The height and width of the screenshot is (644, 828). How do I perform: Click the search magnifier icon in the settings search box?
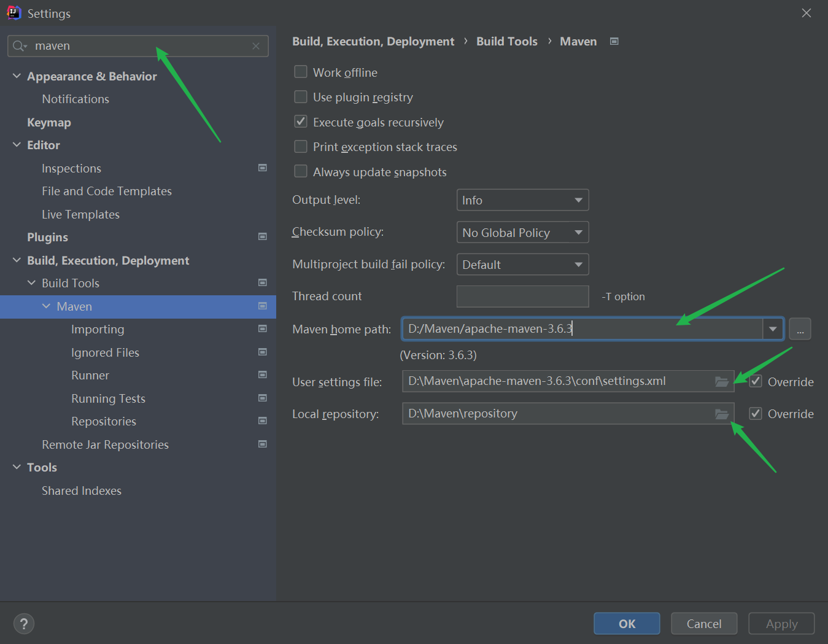20,46
